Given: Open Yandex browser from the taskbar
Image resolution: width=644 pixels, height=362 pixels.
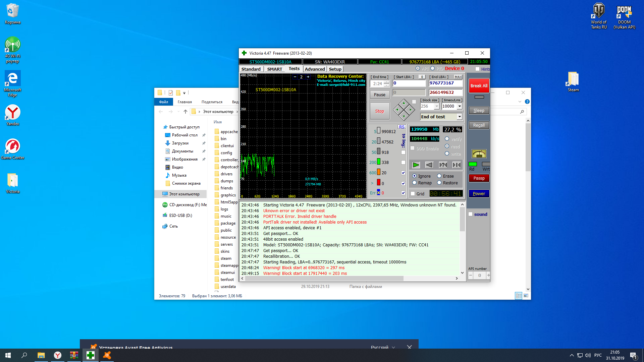Looking at the screenshot, I should pyautogui.click(x=58, y=355).
